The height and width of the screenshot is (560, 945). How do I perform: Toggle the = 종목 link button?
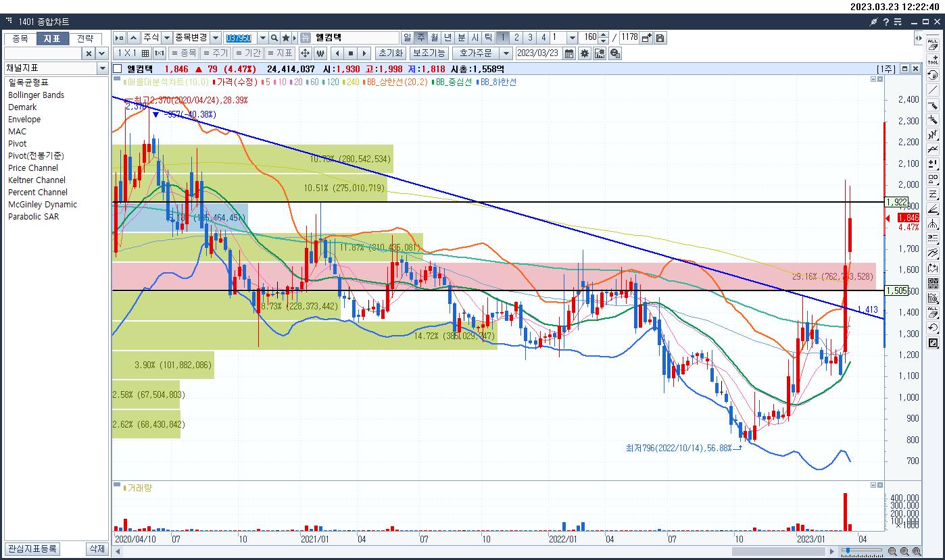point(184,53)
